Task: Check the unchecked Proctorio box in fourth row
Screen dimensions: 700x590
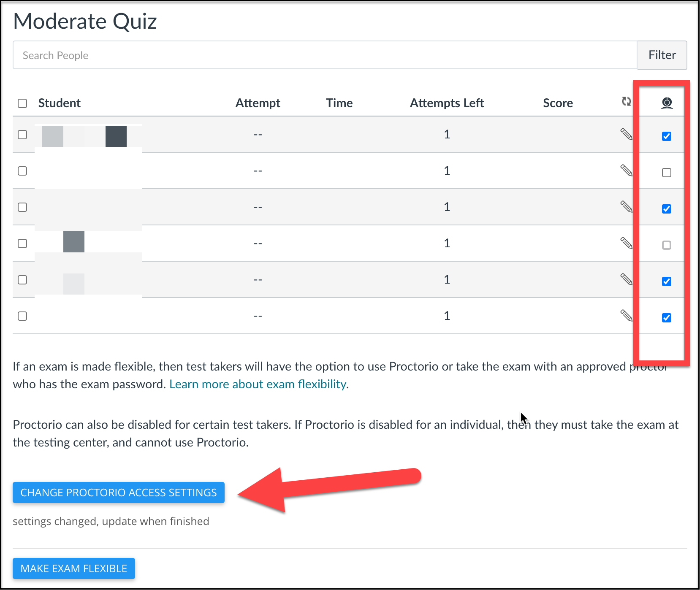Action: [x=667, y=245]
